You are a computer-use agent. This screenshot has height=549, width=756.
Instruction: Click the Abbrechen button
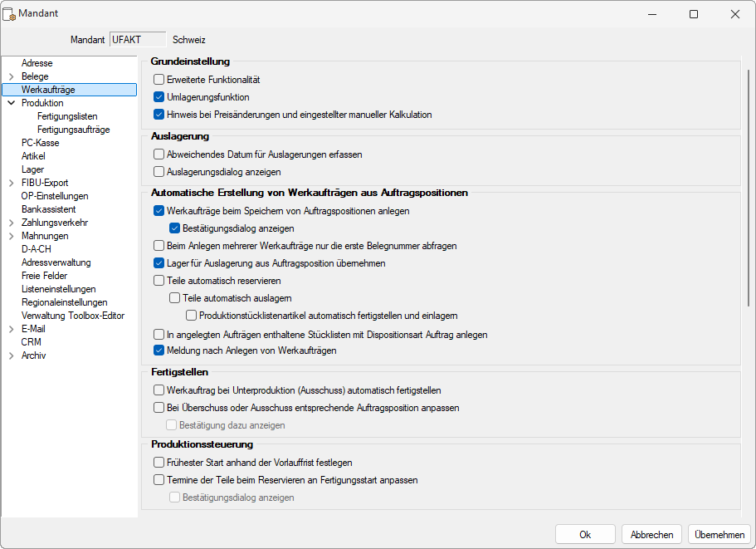(651, 535)
